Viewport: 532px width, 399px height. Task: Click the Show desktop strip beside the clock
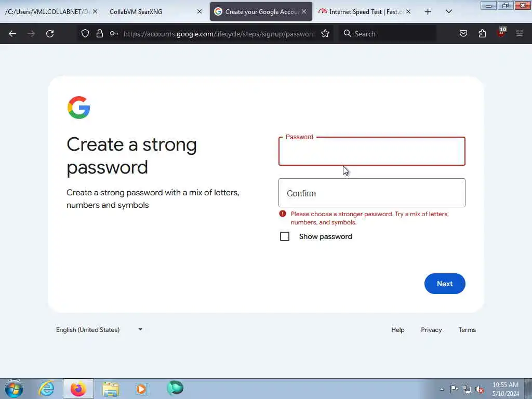pos(528,389)
